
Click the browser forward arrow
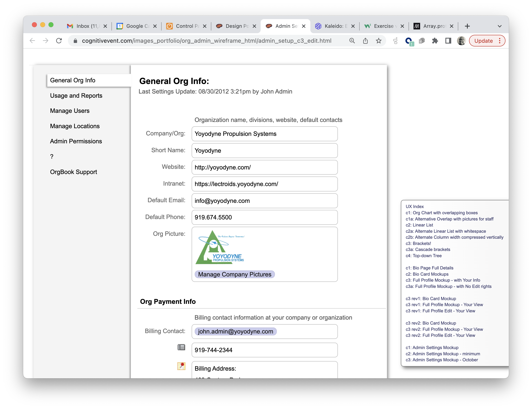pyautogui.click(x=45, y=41)
